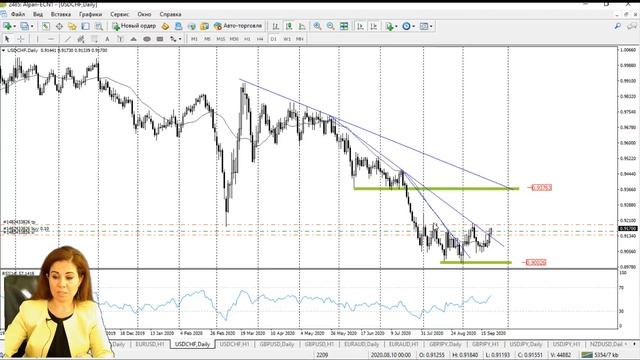Viewport: 640px width, 360px height.
Task: Click the Новый ордер button
Action: pos(134,26)
